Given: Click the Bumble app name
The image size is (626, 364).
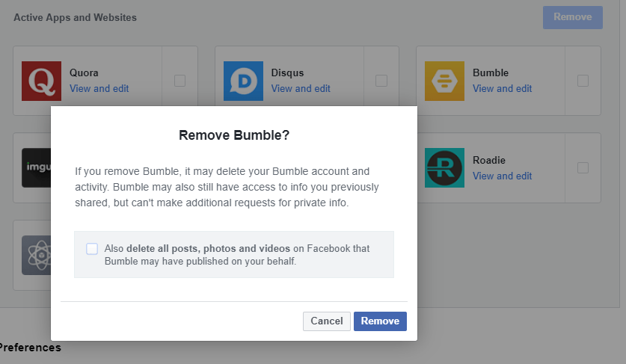Looking at the screenshot, I should (491, 73).
